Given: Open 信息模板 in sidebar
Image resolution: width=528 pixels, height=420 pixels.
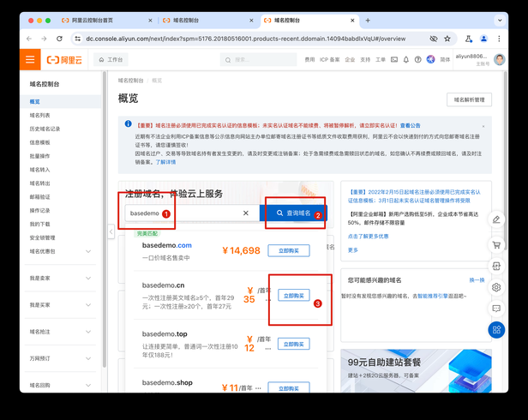Looking at the screenshot, I should tap(39, 142).
